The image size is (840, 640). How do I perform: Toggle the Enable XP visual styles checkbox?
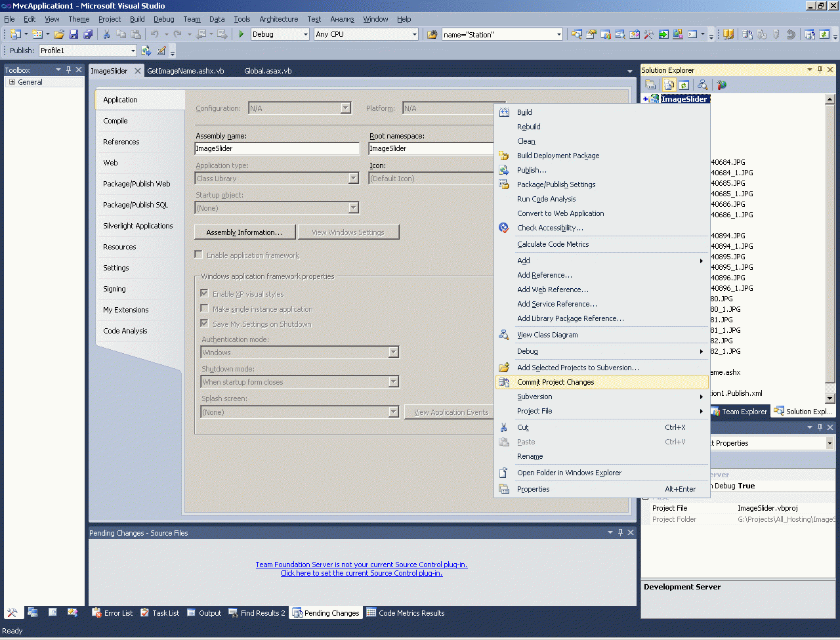click(205, 293)
